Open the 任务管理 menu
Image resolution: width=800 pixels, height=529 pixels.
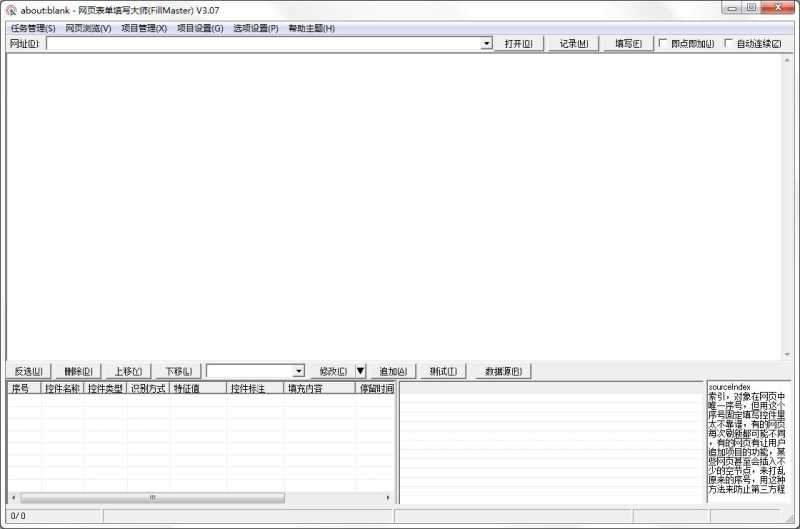click(33, 28)
